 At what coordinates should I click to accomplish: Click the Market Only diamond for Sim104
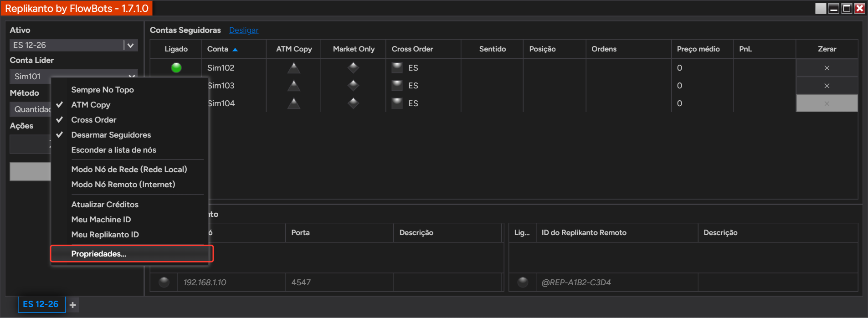pos(353,103)
